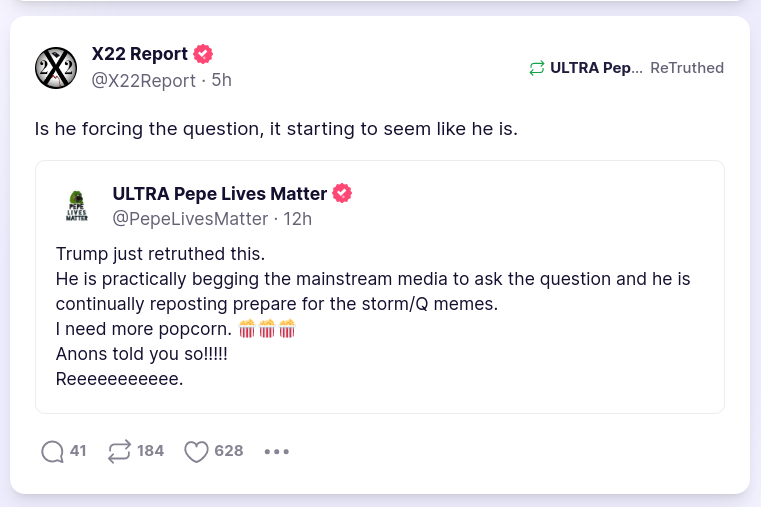The height and width of the screenshot is (507, 761).
Task: Click the reply speech bubble icon
Action: click(x=52, y=451)
